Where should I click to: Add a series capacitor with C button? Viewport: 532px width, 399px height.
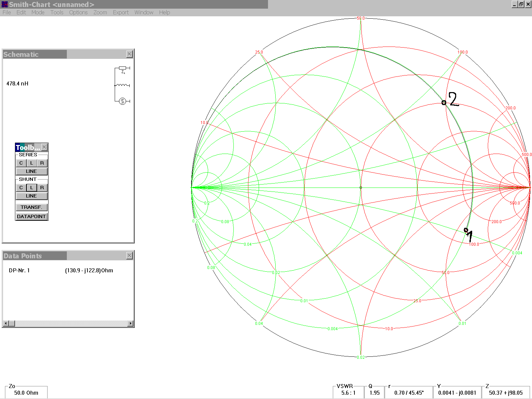click(21, 163)
